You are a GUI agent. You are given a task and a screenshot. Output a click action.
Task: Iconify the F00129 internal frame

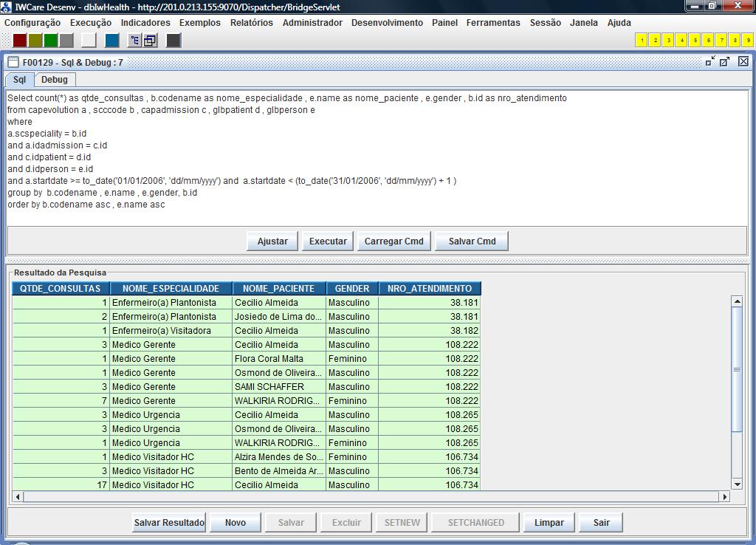(710, 61)
